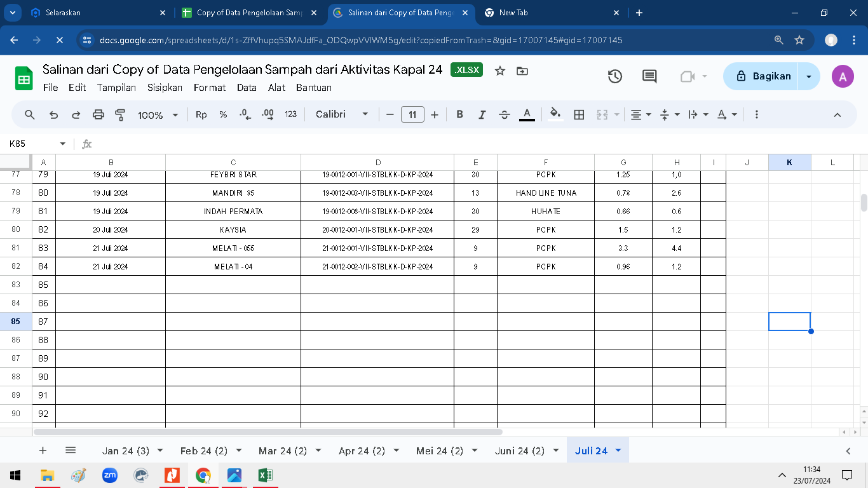Open the borders menu
This screenshot has width=868, height=488.
[x=579, y=115]
